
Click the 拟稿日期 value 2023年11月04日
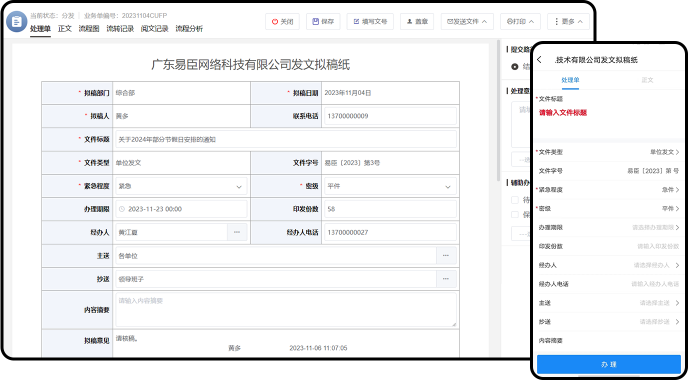(x=348, y=93)
